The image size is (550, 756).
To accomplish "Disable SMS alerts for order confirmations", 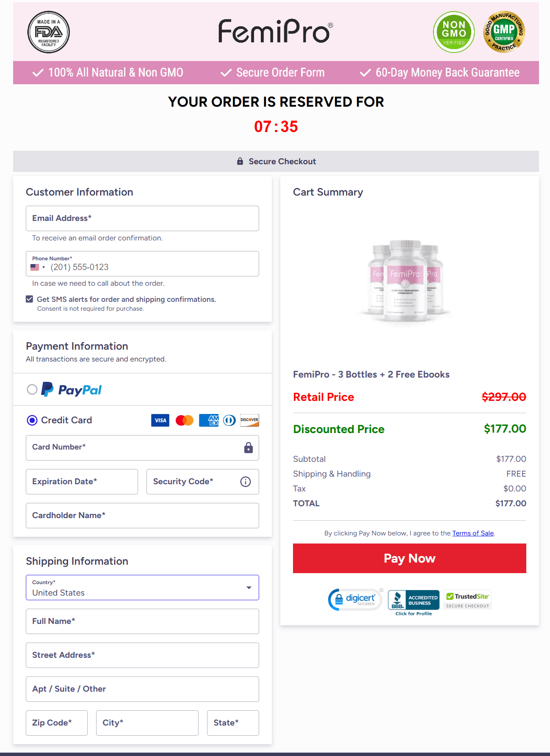I will tap(29, 299).
